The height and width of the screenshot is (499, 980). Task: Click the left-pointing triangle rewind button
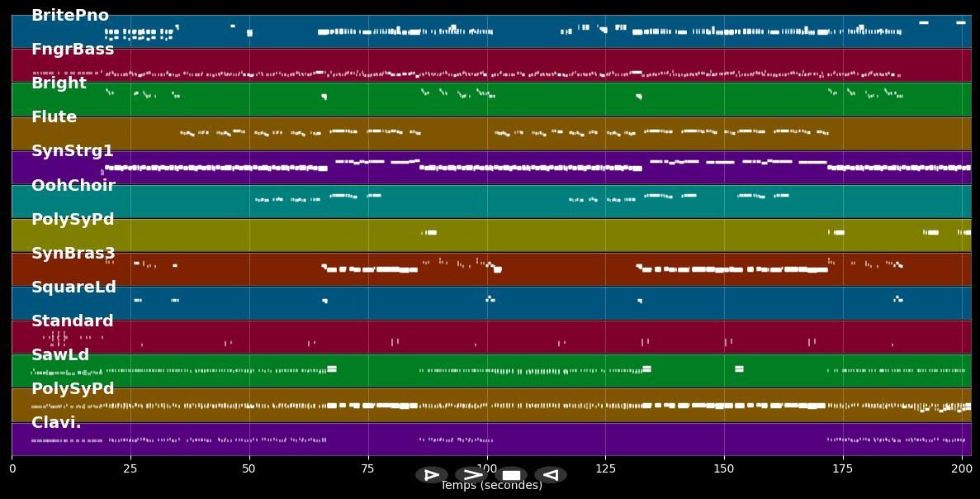(551, 475)
